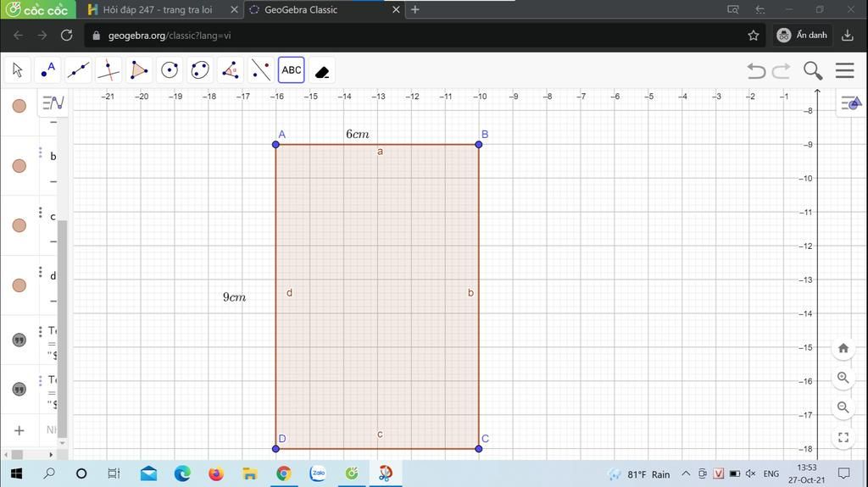Image resolution: width=868 pixels, height=487 pixels.
Task: Zoom in on the graphics view
Action: 843,378
